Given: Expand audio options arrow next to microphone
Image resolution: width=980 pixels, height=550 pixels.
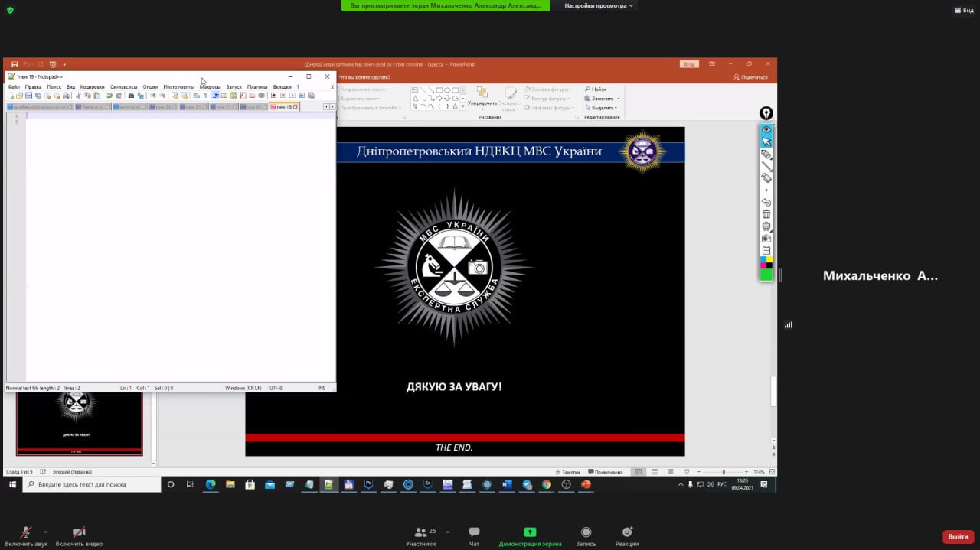Looking at the screenshot, I should coord(45,532).
